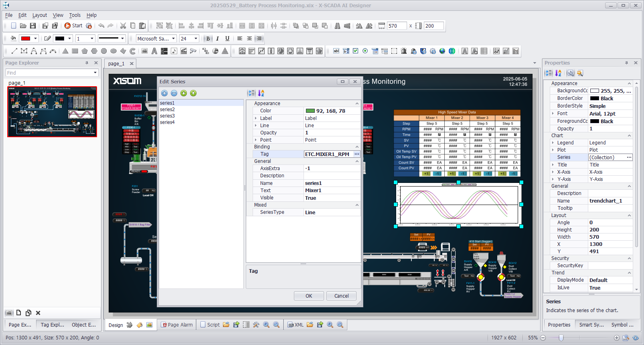Remove series with the minus icon
Image resolution: width=644 pixels, height=345 pixels.
[x=174, y=93]
